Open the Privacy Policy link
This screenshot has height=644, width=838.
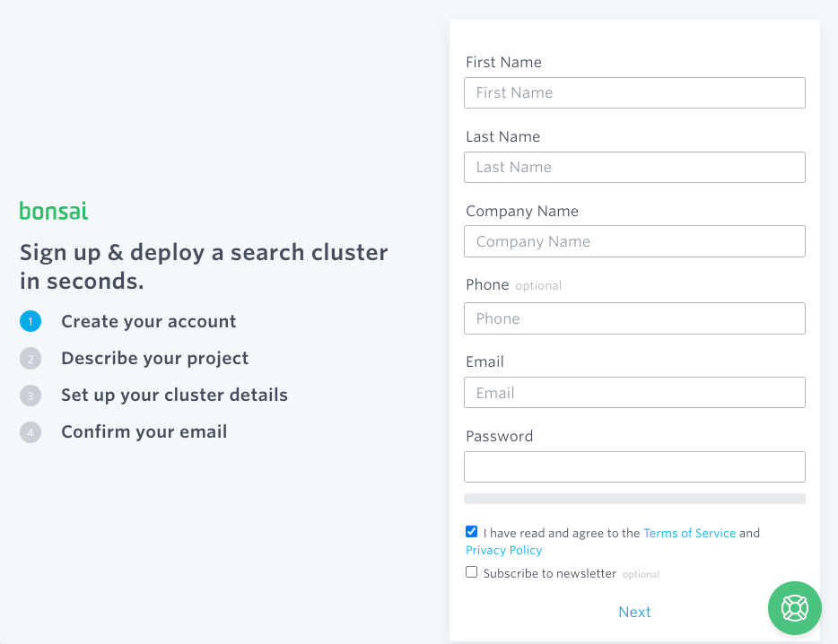coord(503,550)
